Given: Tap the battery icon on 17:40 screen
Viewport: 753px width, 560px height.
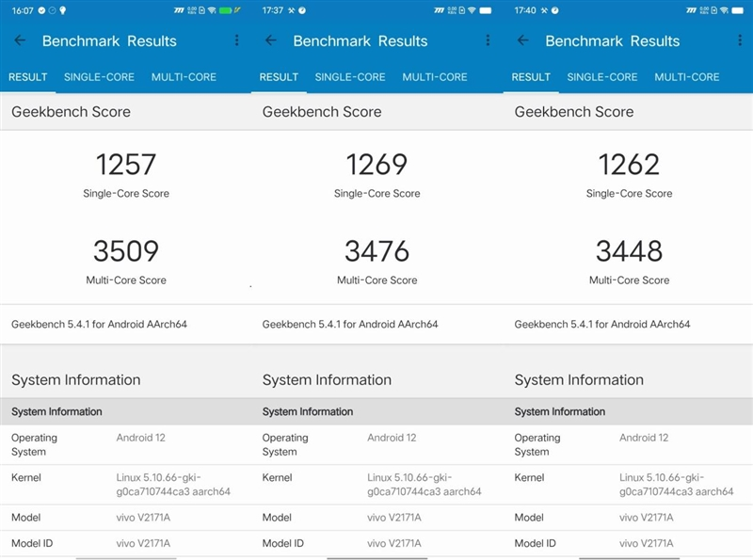Looking at the screenshot, I should coord(738,10).
